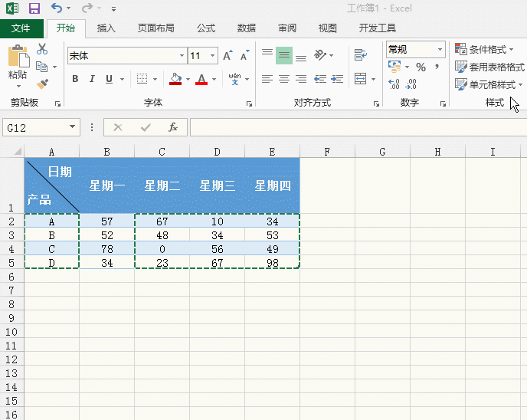Screen dimensions: 527x420
Task: Apply the red font color swatch
Action: tap(201, 80)
